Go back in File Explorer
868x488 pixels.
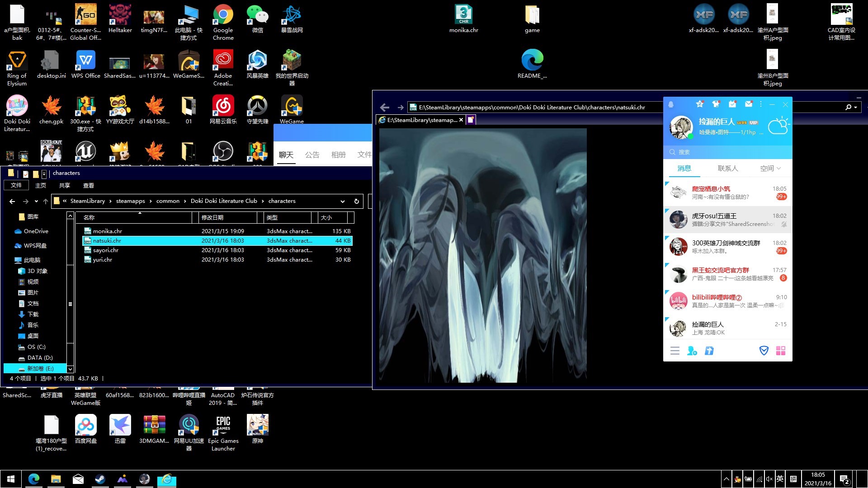[x=12, y=202]
